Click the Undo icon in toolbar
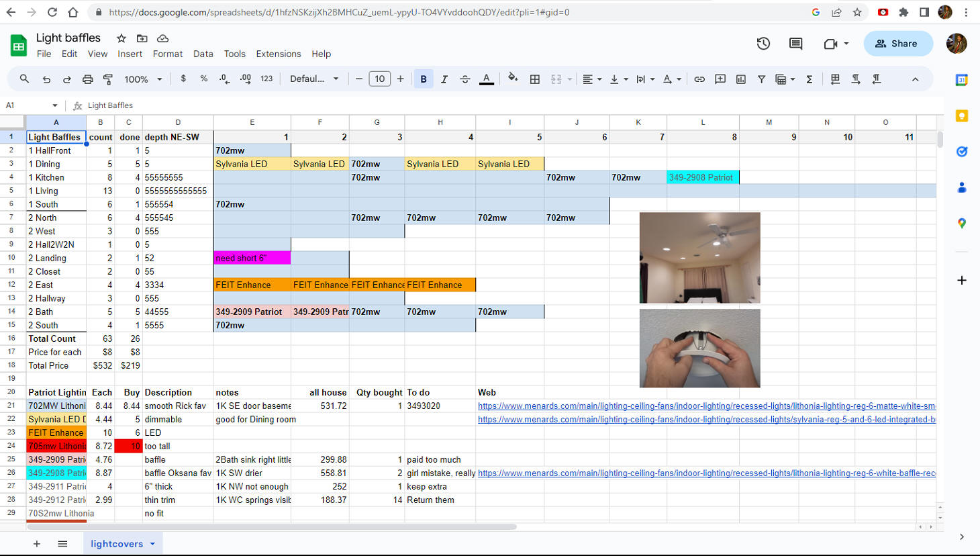The height and width of the screenshot is (556, 980). (x=46, y=79)
